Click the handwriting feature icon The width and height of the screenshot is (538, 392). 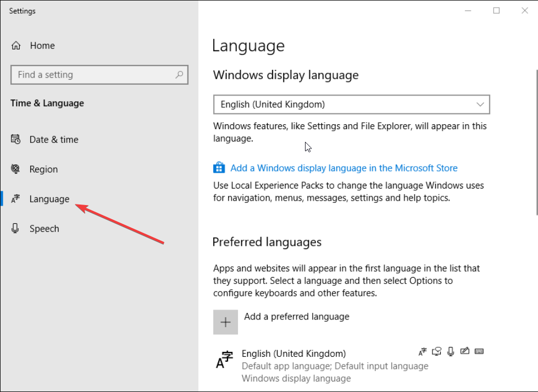pos(464,351)
